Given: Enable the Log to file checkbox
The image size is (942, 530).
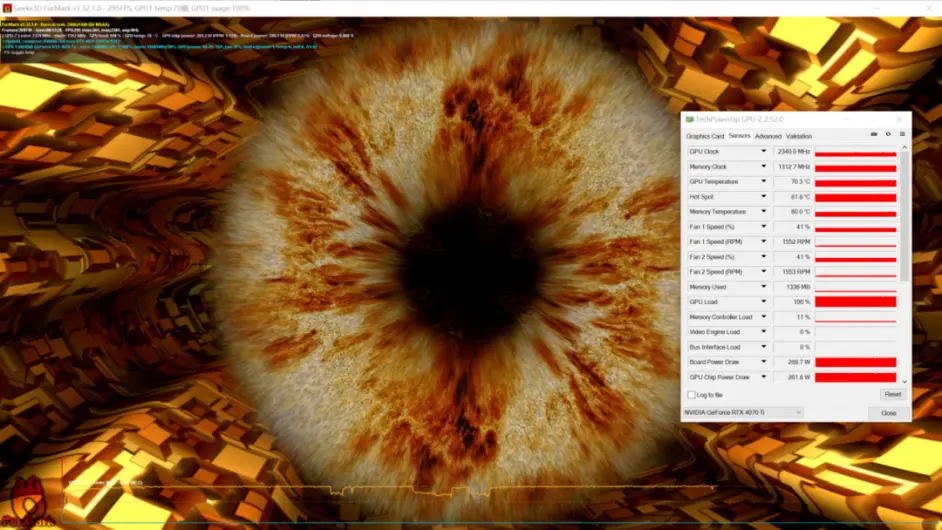Looking at the screenshot, I should (691, 395).
